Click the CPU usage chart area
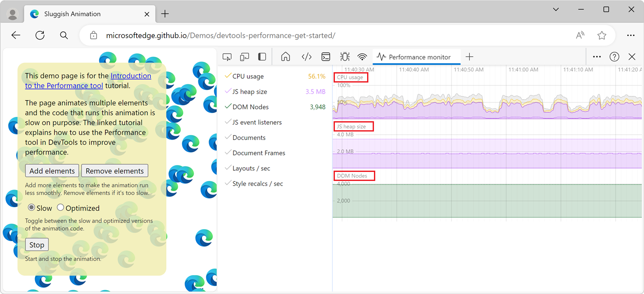This screenshot has width=644, height=294. tap(487, 102)
